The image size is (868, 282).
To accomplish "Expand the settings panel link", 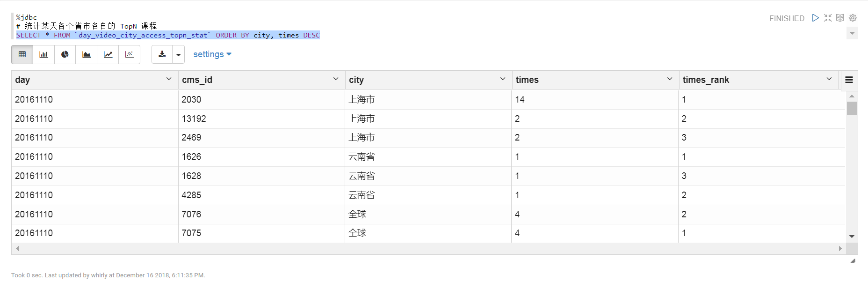I will point(212,54).
